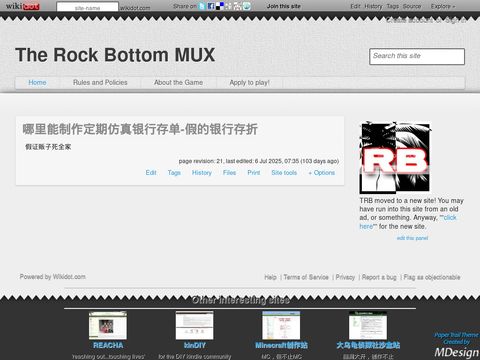This screenshot has width=480, height=360.
Task: Click Report a bug link
Action: click(x=379, y=277)
